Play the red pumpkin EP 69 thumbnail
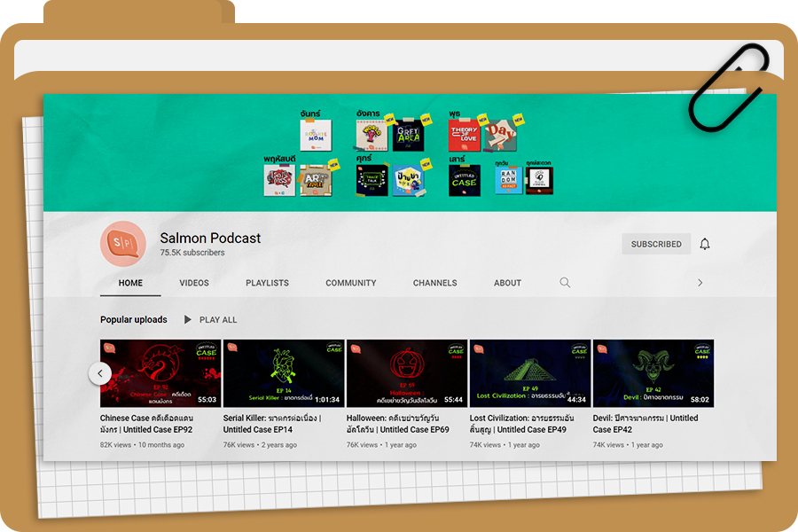The width and height of the screenshot is (798, 532). point(407,373)
